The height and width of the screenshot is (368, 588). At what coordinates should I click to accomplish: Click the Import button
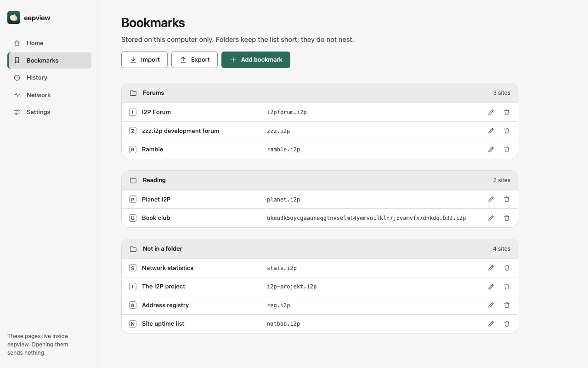click(144, 60)
